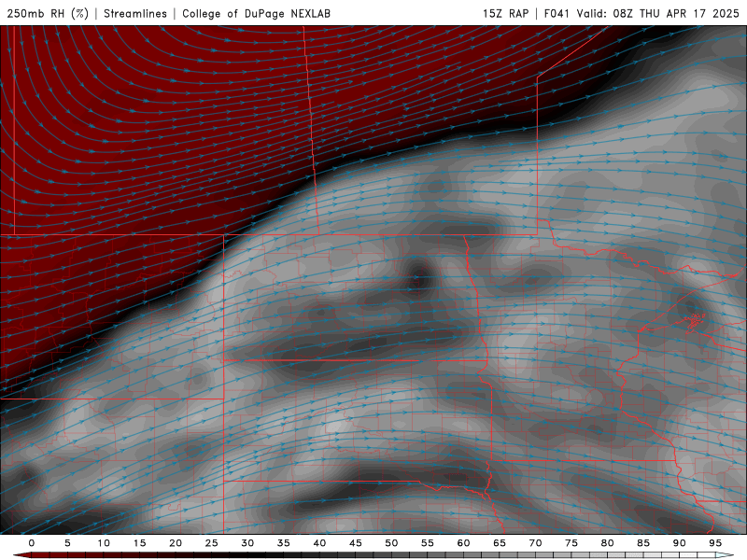Click the "95" colorbar label
This screenshot has width=747, height=560.
pyautogui.click(x=715, y=543)
